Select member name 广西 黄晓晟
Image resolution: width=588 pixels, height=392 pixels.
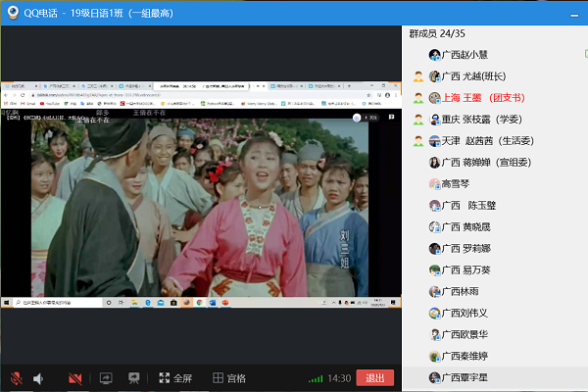[x=466, y=227]
